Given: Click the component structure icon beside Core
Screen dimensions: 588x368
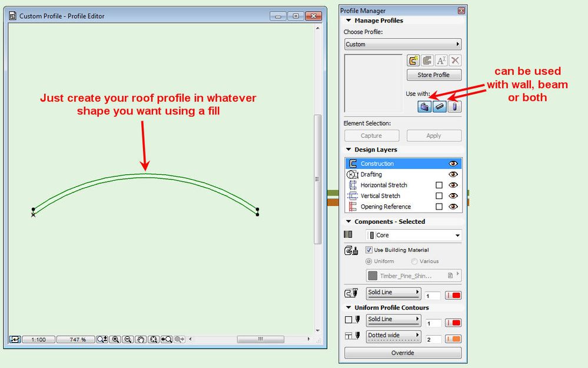Looking at the screenshot, I should point(348,234).
